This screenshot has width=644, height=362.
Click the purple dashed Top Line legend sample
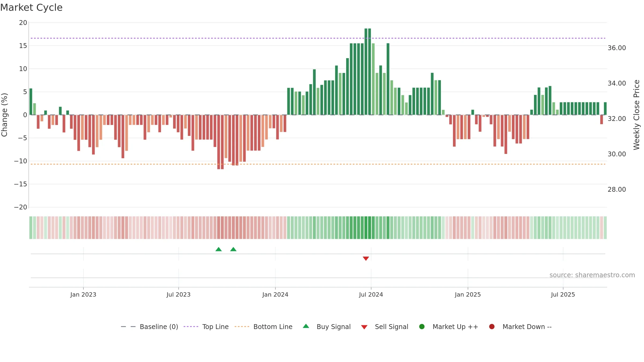click(x=191, y=327)
